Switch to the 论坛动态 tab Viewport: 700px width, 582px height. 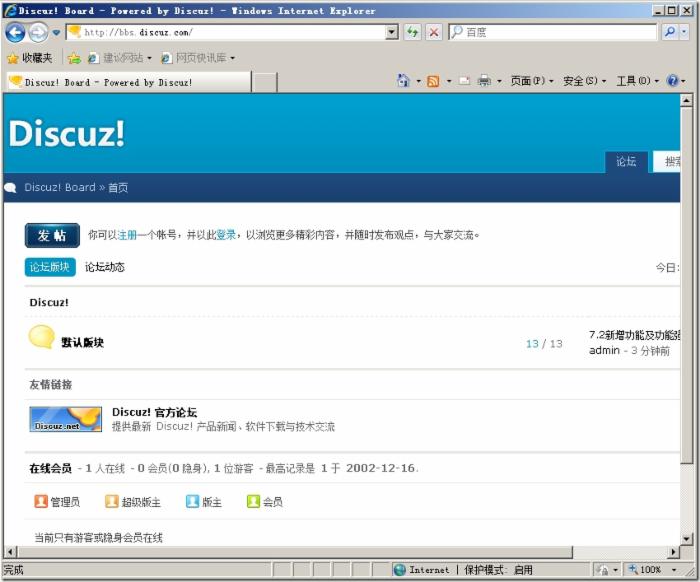click(x=105, y=267)
